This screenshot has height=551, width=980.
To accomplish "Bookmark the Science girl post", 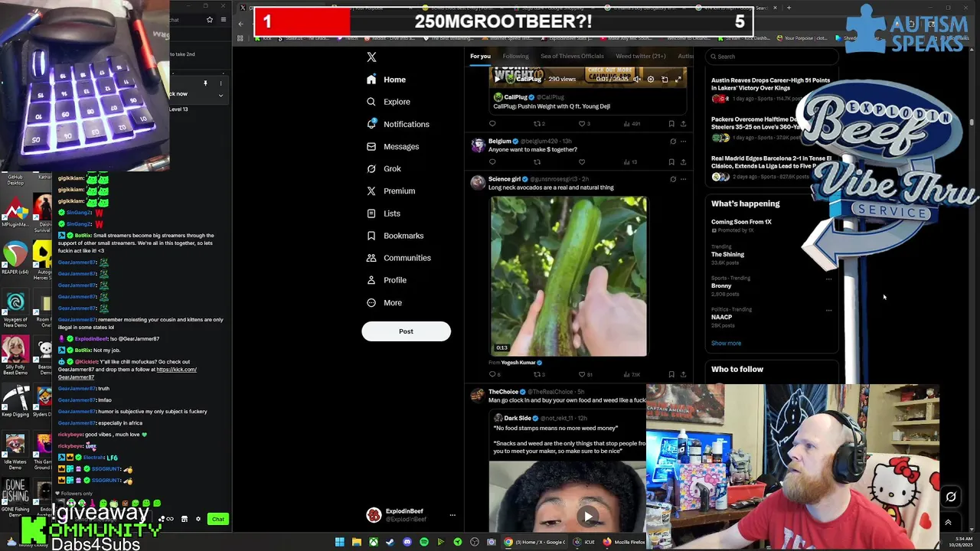I will pos(671,375).
